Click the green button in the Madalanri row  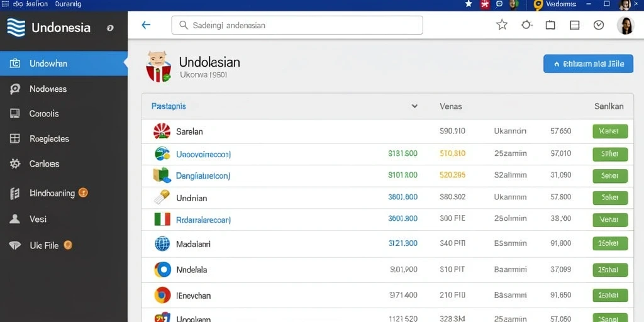610,243
